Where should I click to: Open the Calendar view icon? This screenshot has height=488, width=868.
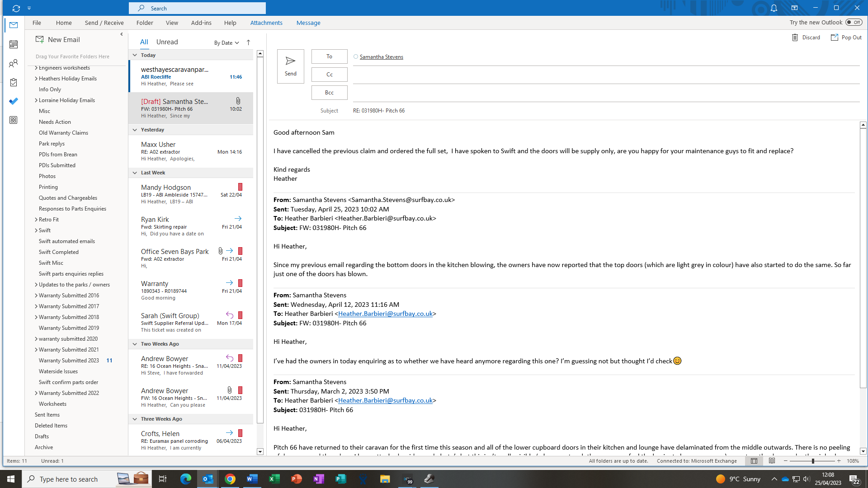pos(14,44)
